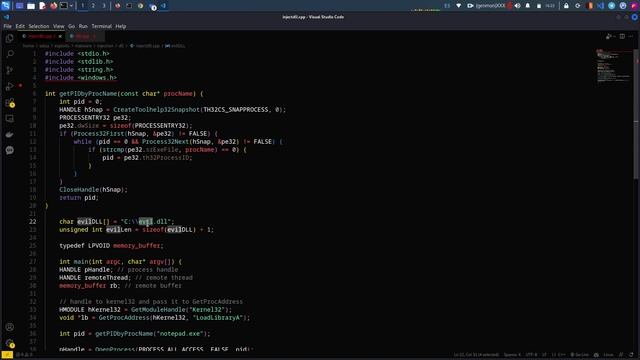Click the #include <windows.h> line
Viewport: 640px width, 360px height.
pos(81,78)
